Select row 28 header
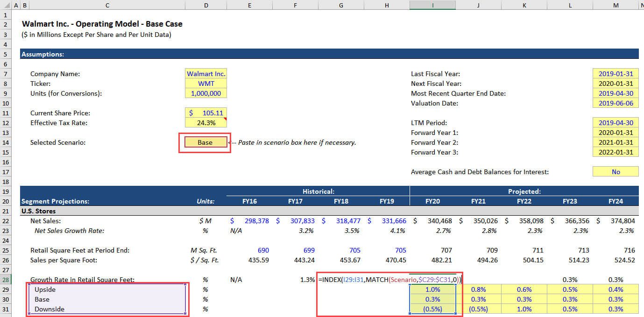The width and height of the screenshot is (644, 317). (x=5, y=280)
